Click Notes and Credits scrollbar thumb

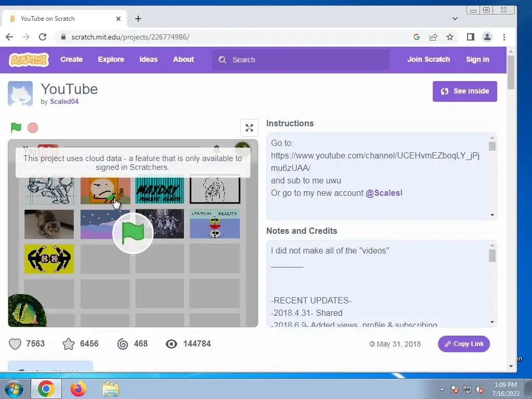[x=493, y=256]
